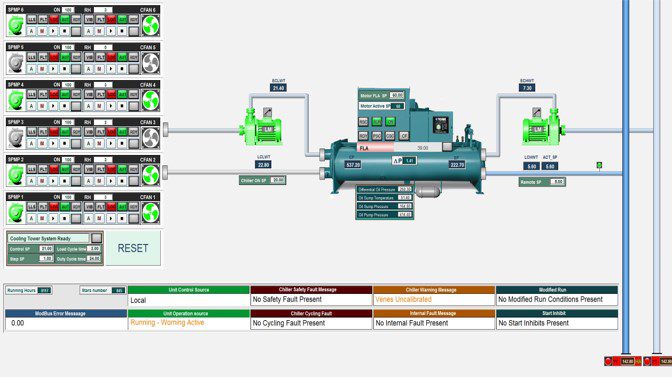This screenshot has height=378, width=672.
Task: Edit the Chiller ON SP value field
Action: click(x=278, y=180)
